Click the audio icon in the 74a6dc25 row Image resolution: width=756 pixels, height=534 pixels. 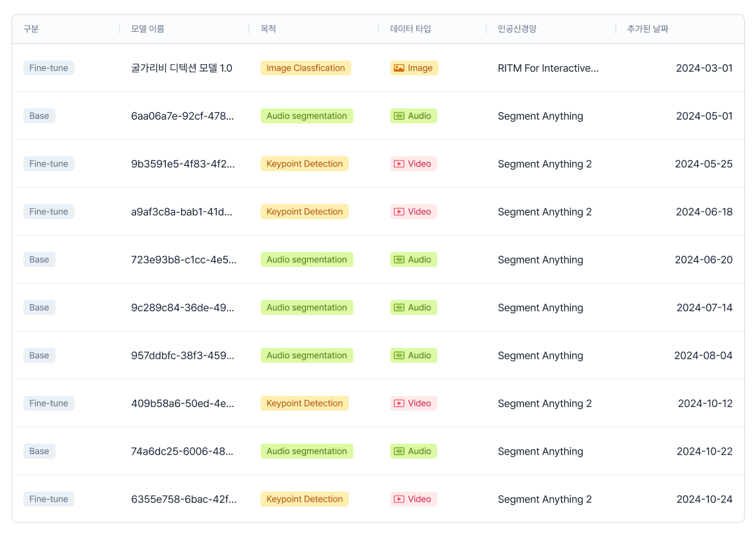pyautogui.click(x=398, y=451)
